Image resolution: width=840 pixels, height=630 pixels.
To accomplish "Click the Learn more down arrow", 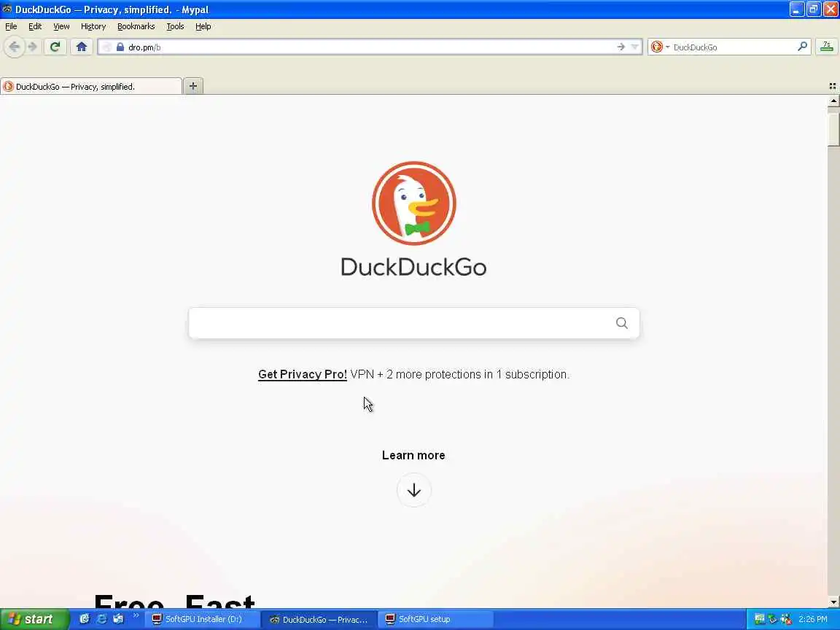I will click(x=413, y=490).
